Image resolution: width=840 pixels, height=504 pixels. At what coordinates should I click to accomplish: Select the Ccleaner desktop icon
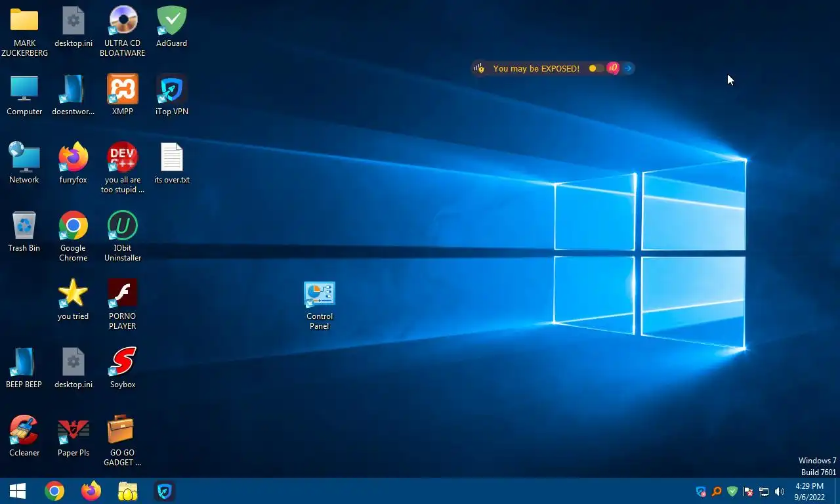click(x=24, y=436)
